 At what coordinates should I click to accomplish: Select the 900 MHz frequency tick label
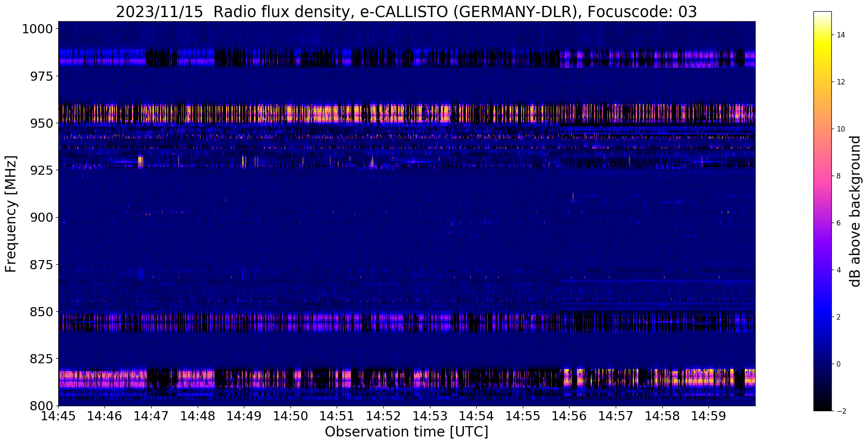42,217
